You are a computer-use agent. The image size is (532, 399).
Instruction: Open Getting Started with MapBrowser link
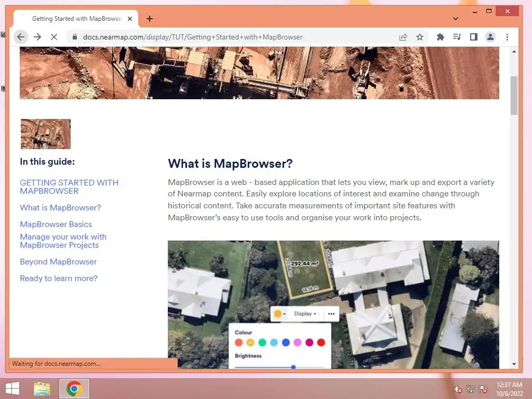coord(69,187)
